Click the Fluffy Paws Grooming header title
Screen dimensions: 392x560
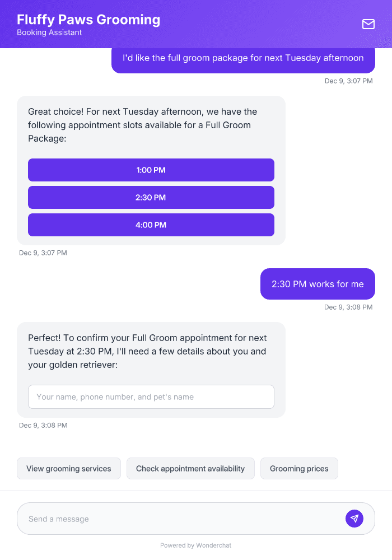pyautogui.click(x=88, y=20)
